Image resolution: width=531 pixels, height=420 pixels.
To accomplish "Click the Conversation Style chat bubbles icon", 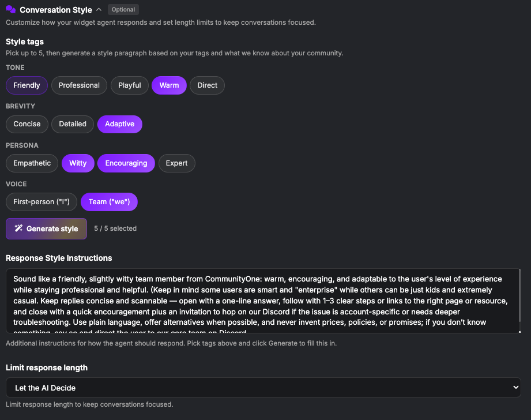I will point(10,9).
